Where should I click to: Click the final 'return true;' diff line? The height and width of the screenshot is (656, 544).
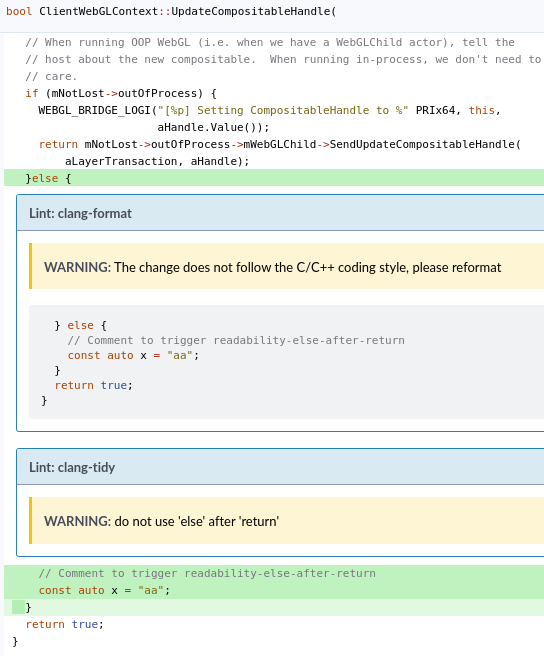click(x=64, y=624)
